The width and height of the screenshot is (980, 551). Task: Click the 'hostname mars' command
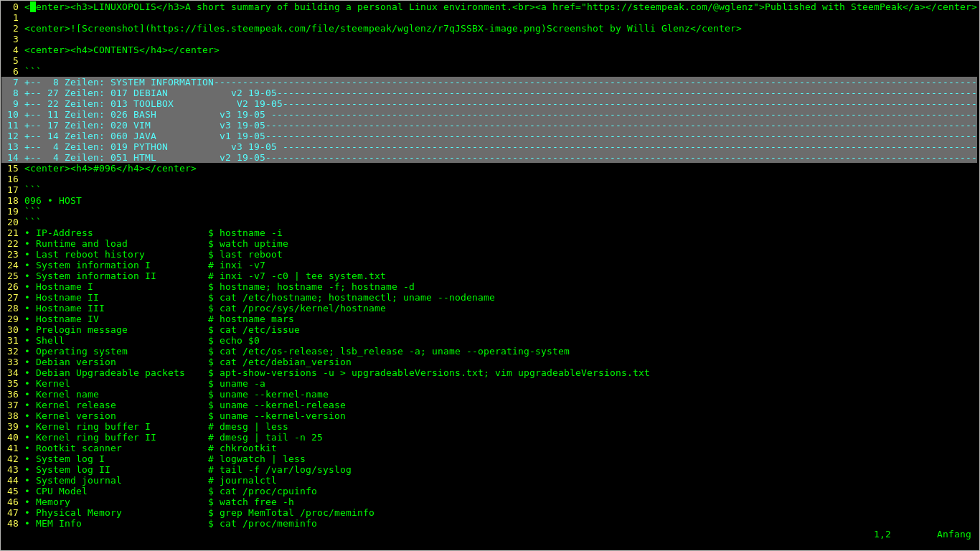[x=257, y=319]
